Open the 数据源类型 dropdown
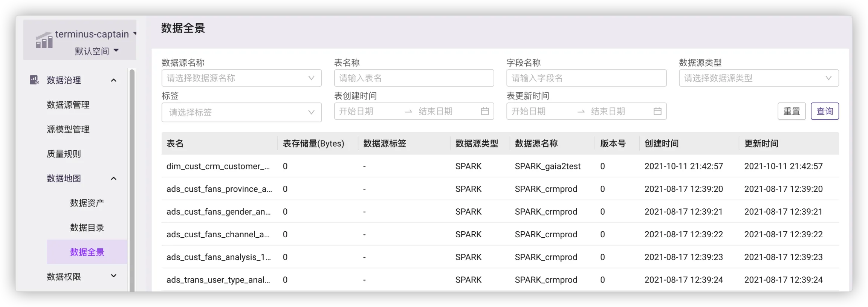 point(758,78)
